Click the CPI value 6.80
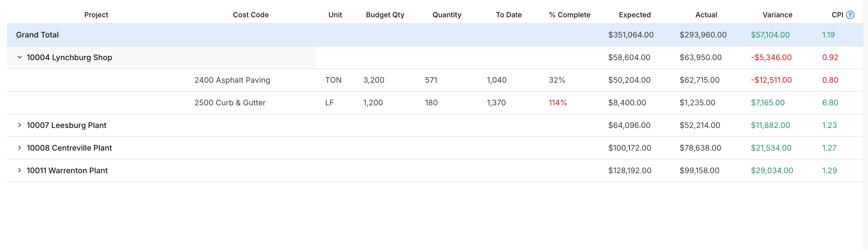Image resolution: width=868 pixels, height=250 pixels. pos(830,103)
